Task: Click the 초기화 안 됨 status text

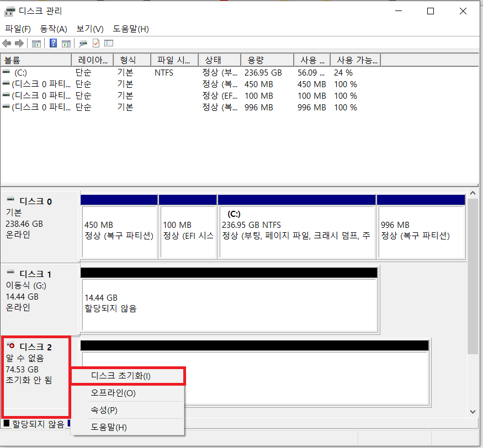Action: pyautogui.click(x=29, y=380)
